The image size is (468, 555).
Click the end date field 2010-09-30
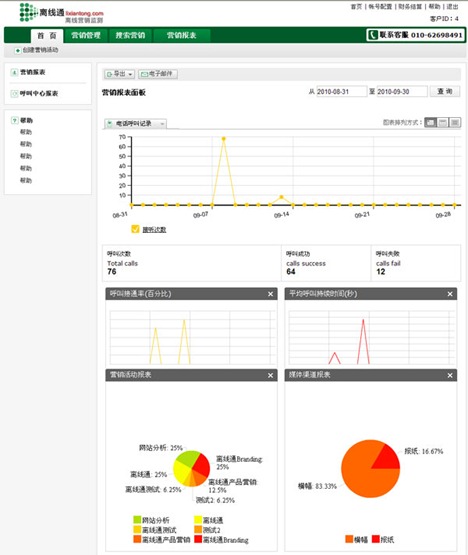(402, 91)
